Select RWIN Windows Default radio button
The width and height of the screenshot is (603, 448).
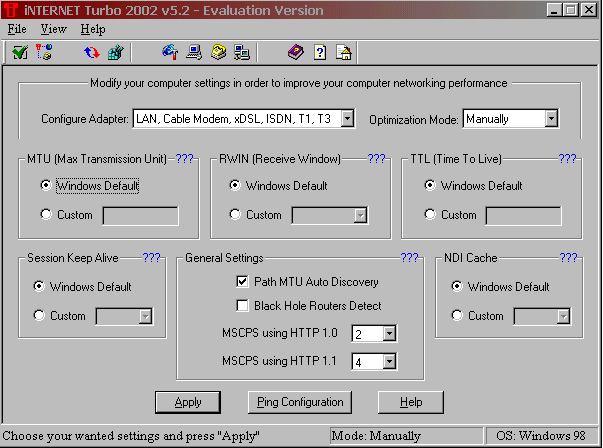coord(235,185)
